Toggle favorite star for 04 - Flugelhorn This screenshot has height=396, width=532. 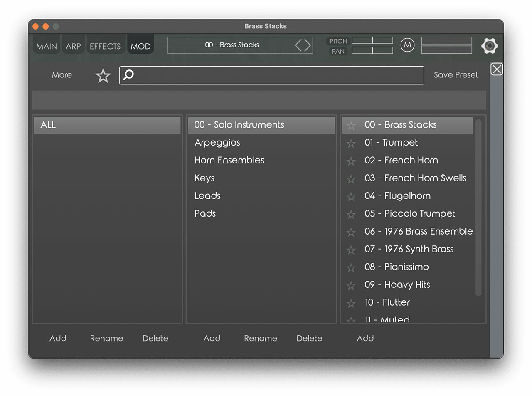[351, 197]
